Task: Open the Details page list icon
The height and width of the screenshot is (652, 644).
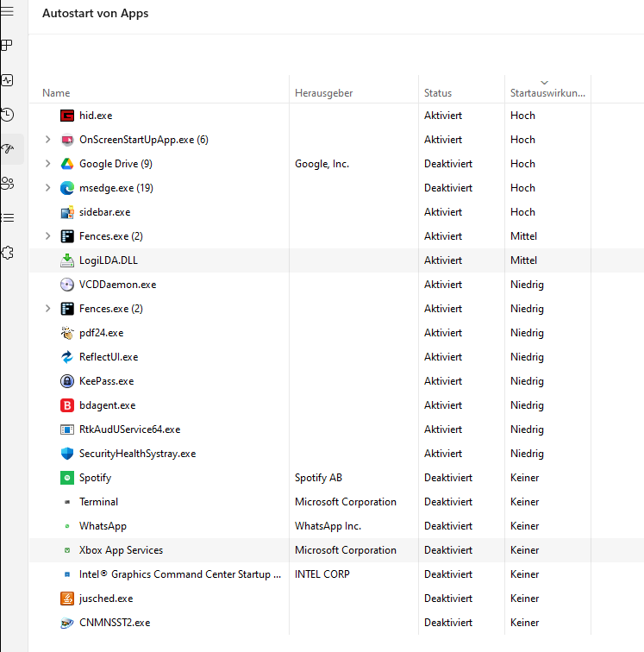Action: click(7, 217)
